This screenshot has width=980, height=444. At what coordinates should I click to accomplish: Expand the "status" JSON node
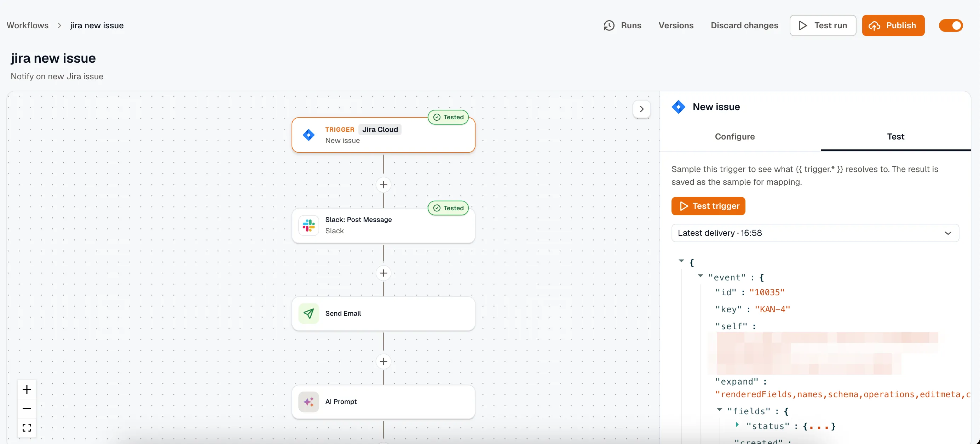point(737,425)
